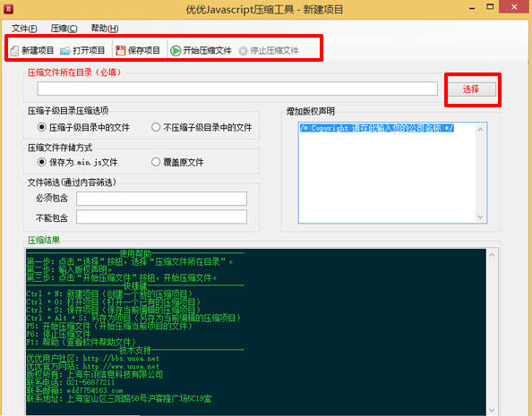Open the 压缩(C) menu
This screenshot has width=532, height=416.
pyautogui.click(x=64, y=28)
